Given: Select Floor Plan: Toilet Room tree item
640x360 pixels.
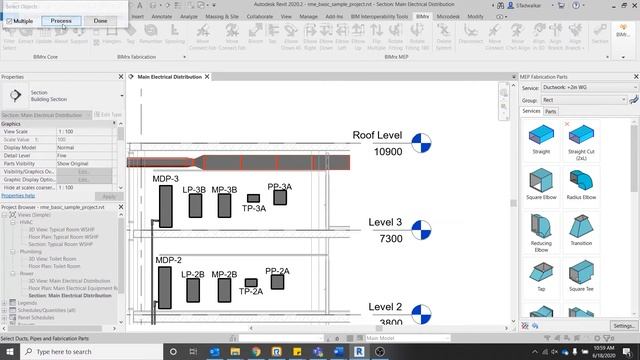Looking at the screenshot, I should point(54,266).
